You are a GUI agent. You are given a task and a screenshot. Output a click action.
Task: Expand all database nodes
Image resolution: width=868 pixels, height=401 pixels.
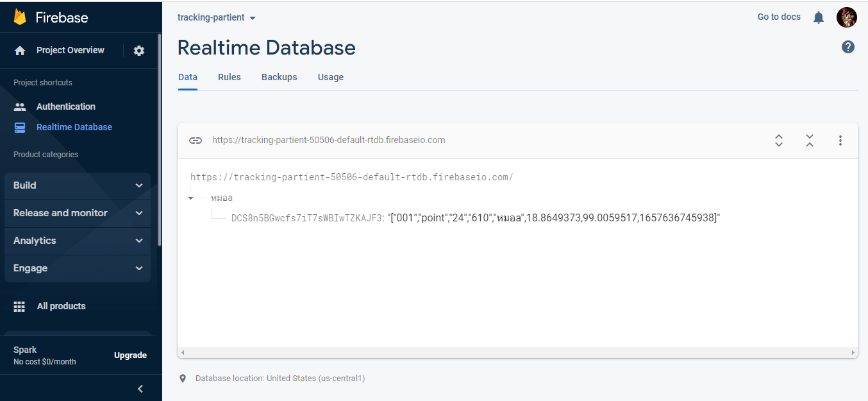tap(779, 141)
